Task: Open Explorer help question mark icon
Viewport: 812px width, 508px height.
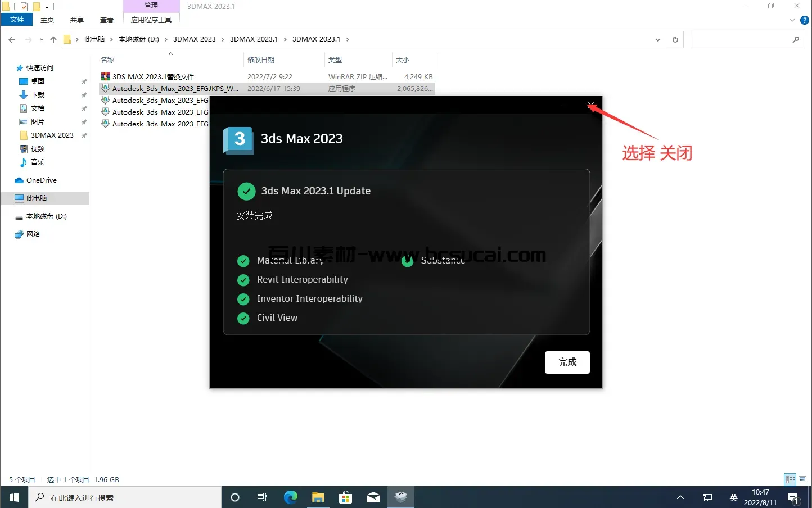Action: [x=805, y=20]
